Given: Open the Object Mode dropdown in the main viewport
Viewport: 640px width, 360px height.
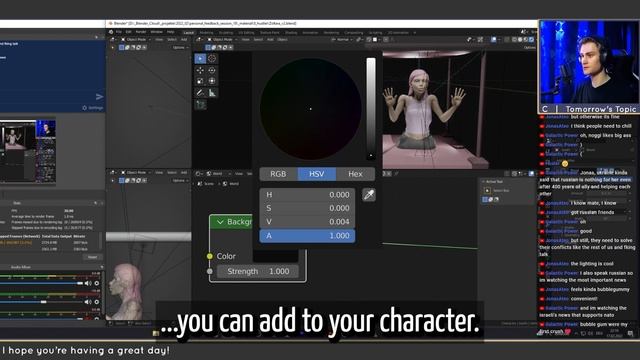Looking at the screenshot, I should click(x=221, y=40).
